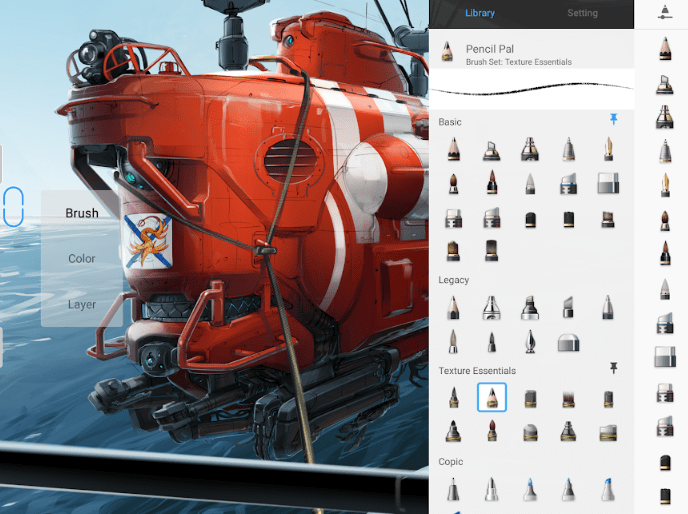Choose the black flat-top brush in Basic set
This screenshot has height=514, width=688.
coord(569,219)
